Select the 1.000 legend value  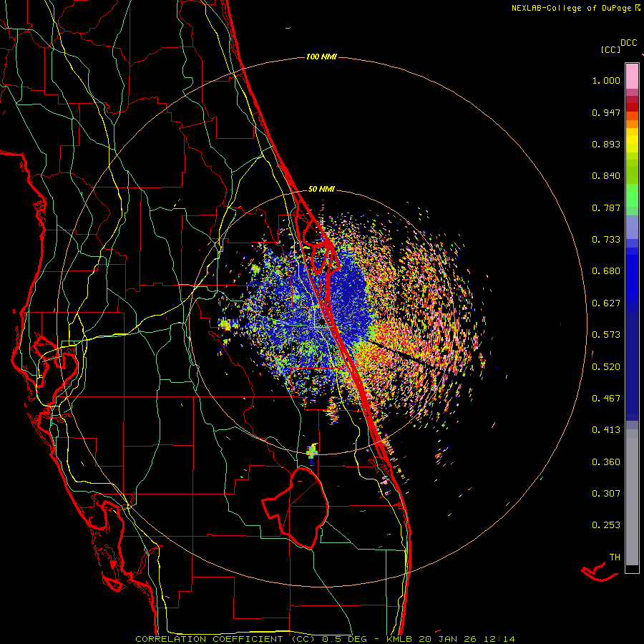tap(606, 80)
